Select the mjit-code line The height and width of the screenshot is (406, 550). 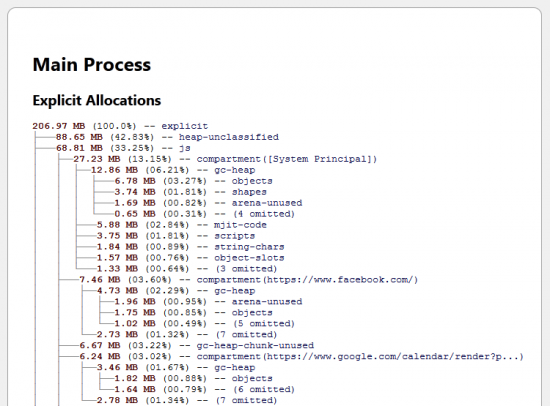(x=182, y=225)
